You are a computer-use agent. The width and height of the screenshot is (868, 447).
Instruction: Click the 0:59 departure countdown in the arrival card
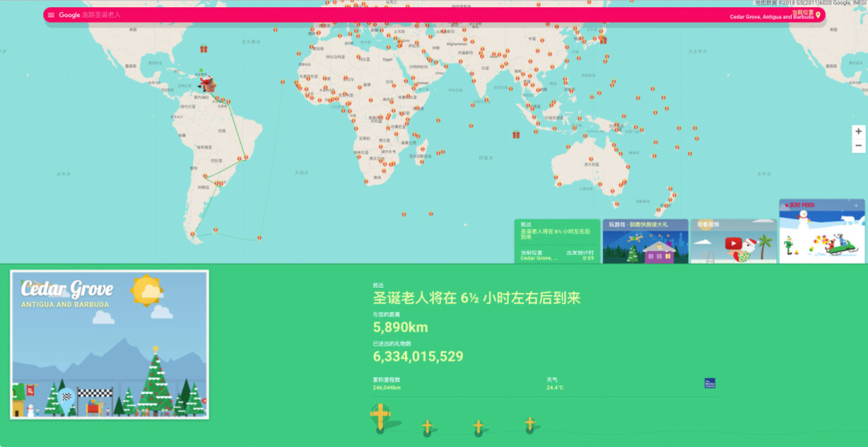tap(588, 258)
